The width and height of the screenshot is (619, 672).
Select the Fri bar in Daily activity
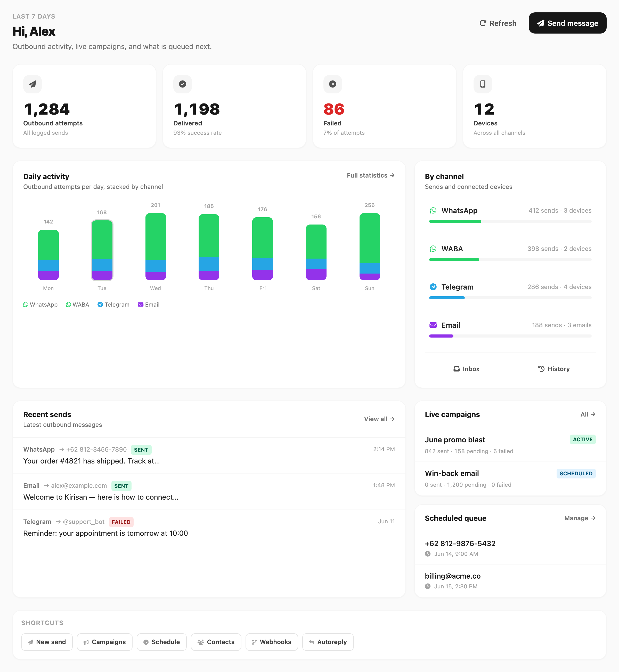point(262,249)
